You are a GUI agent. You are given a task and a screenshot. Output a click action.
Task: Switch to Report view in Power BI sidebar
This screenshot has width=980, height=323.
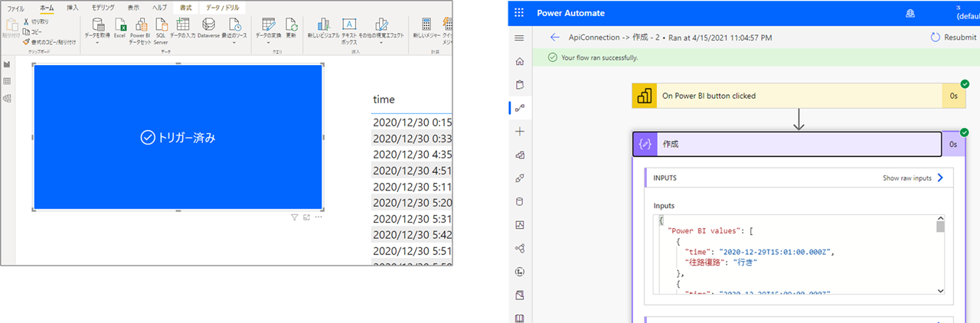[7, 66]
